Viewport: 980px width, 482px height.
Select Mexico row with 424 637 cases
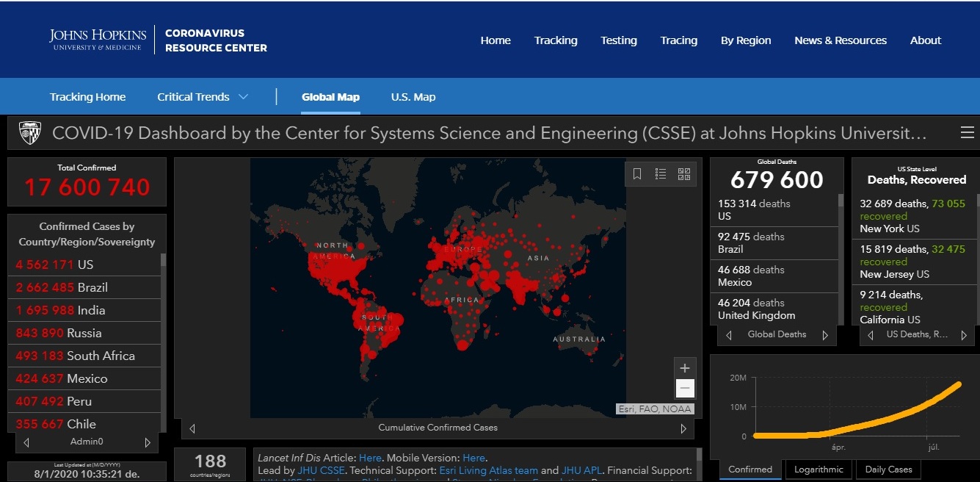point(84,378)
